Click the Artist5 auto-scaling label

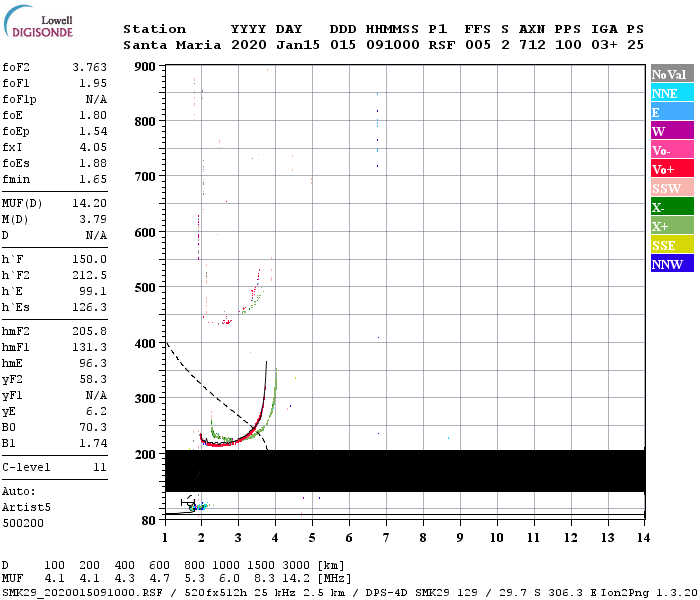26,508
